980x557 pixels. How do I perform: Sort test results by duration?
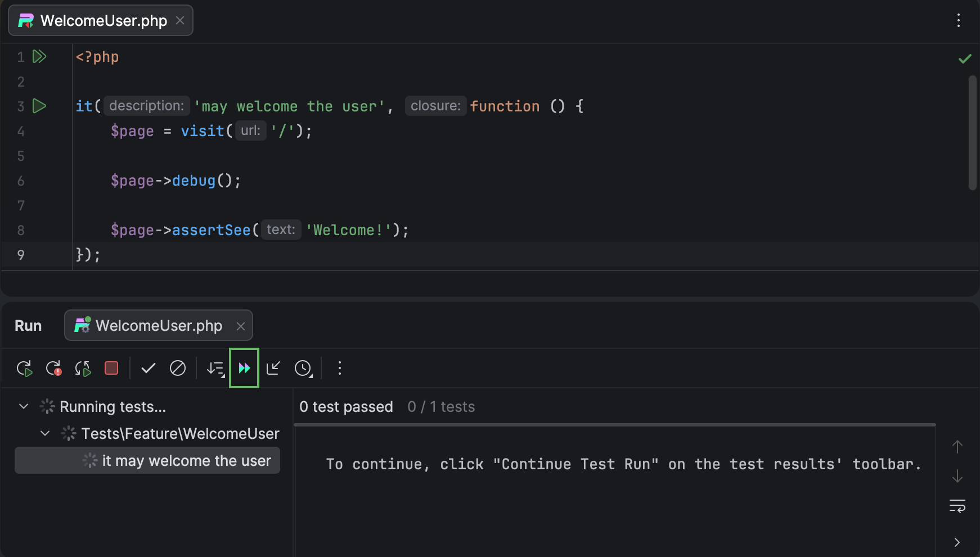216,368
